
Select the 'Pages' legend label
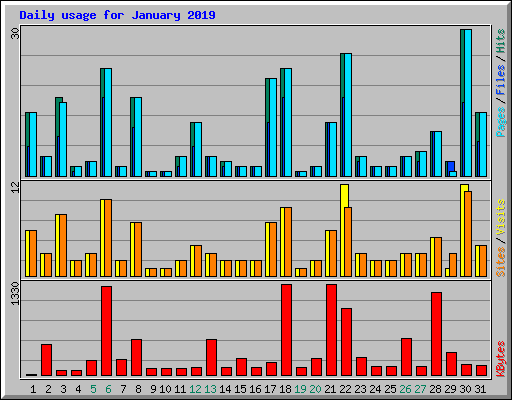click(500, 122)
